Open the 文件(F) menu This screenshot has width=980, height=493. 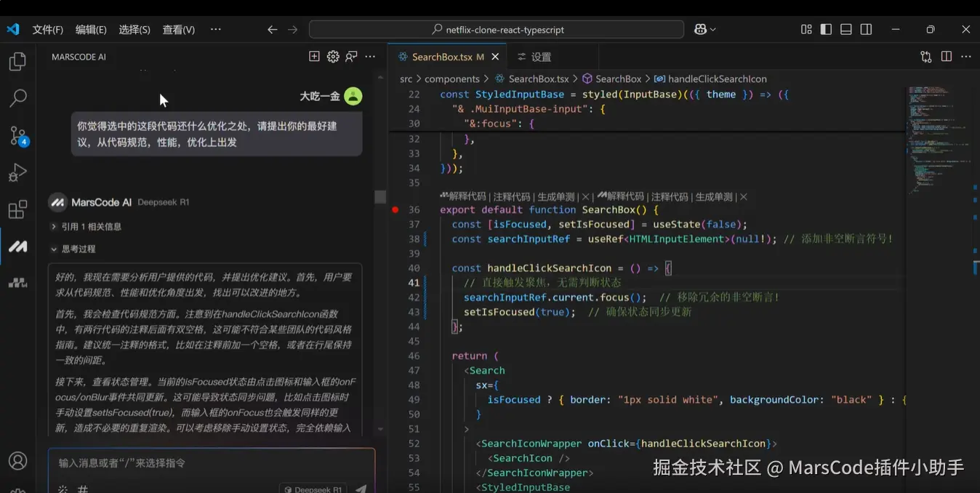[x=47, y=30]
